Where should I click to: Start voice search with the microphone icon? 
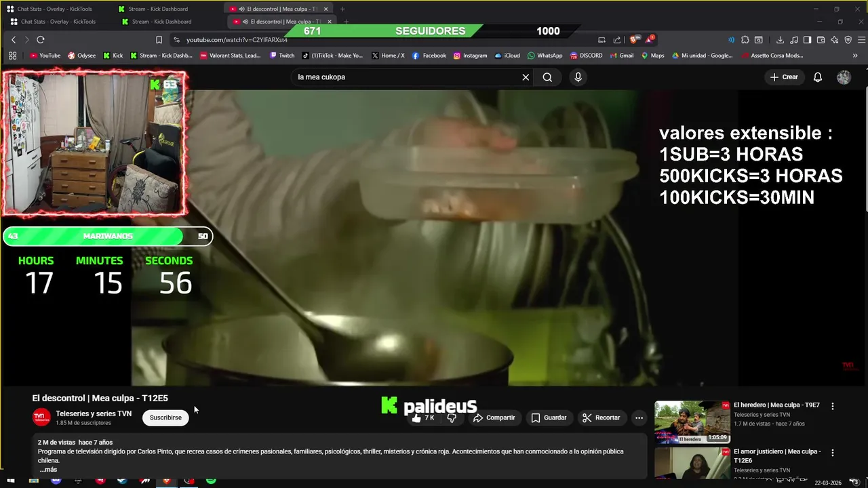pos(578,77)
